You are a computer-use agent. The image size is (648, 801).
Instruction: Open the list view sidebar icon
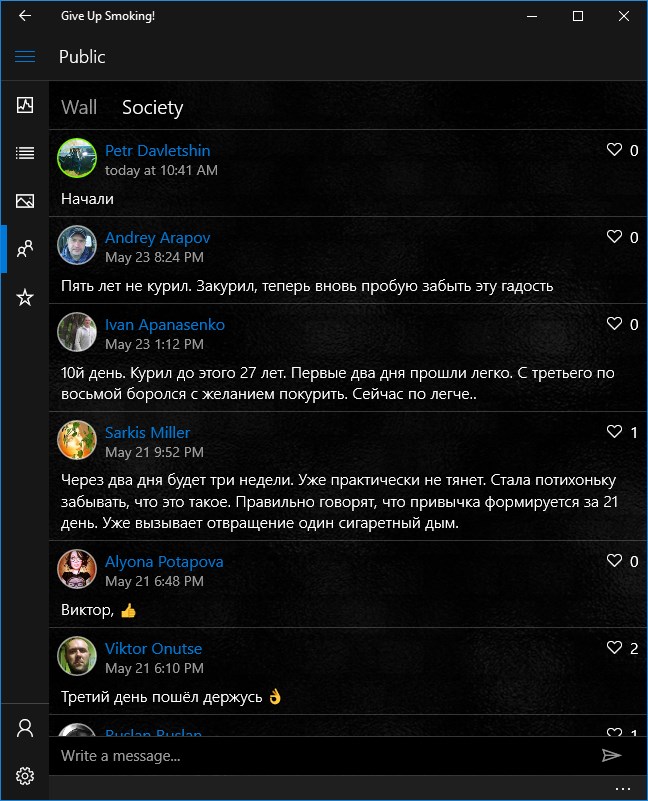click(25, 153)
